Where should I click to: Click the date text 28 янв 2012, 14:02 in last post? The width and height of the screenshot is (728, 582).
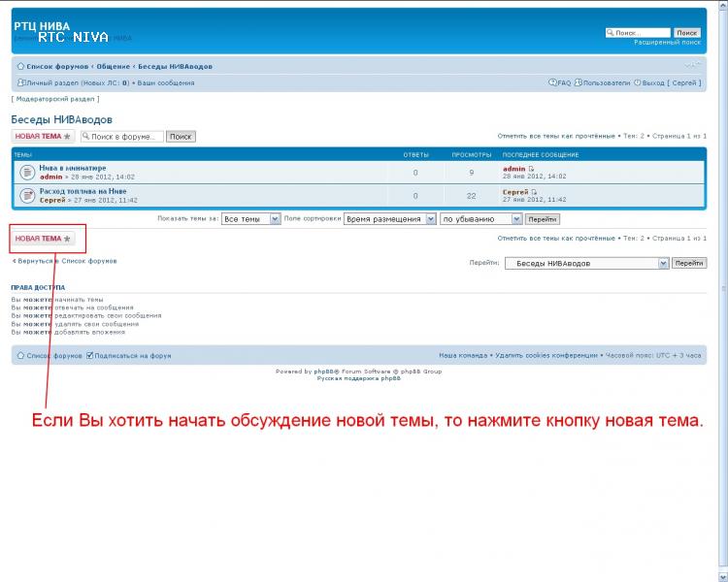click(535, 177)
